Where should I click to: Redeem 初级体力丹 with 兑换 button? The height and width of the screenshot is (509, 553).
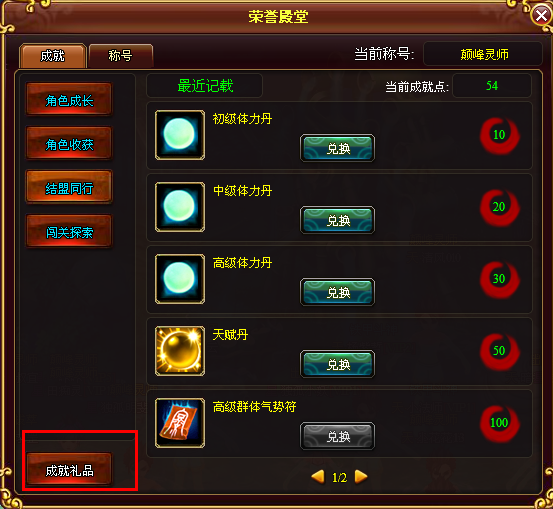pos(338,148)
